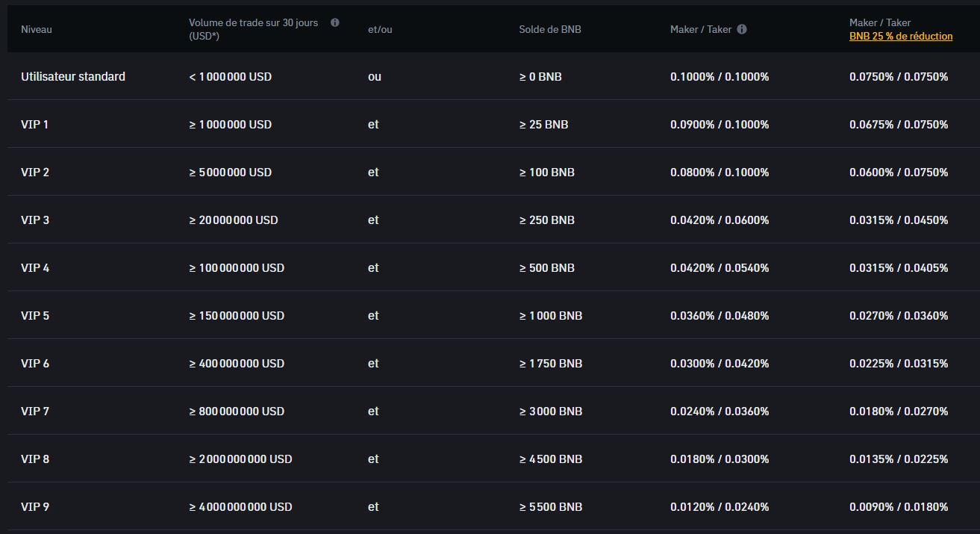Select the VIP 1 level label
Screen dimensions: 980x534
pos(34,124)
